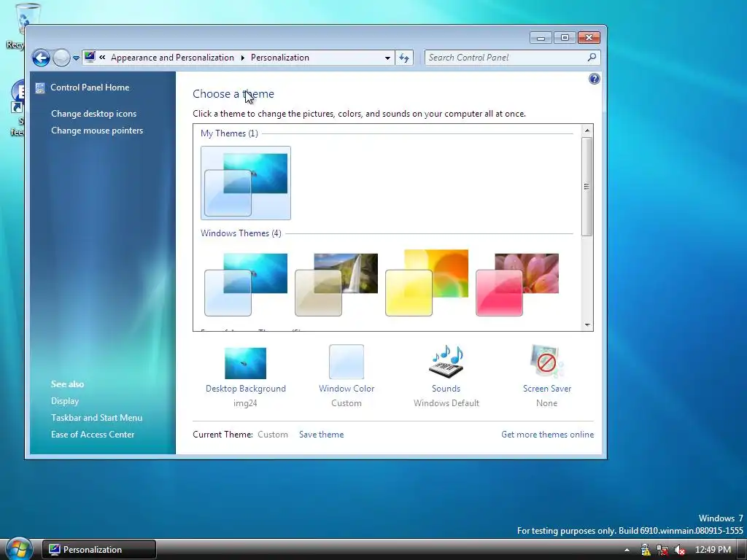
Task: Click the Personalization breadcrumb
Action: (280, 57)
